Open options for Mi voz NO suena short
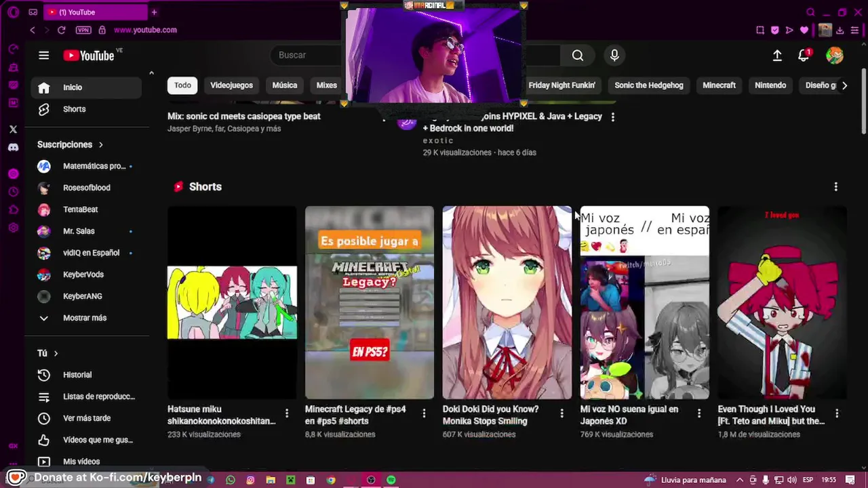 [699, 413]
